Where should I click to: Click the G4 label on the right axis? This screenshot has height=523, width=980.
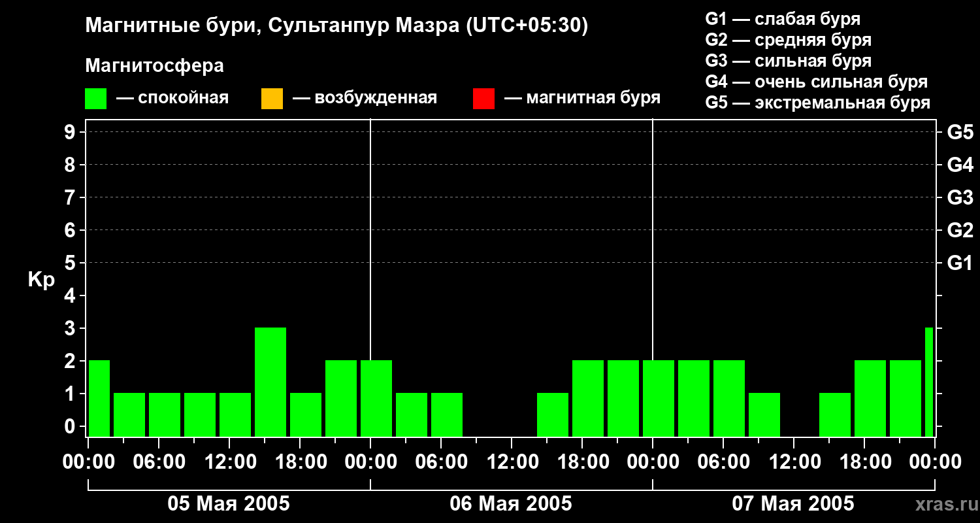point(960,165)
